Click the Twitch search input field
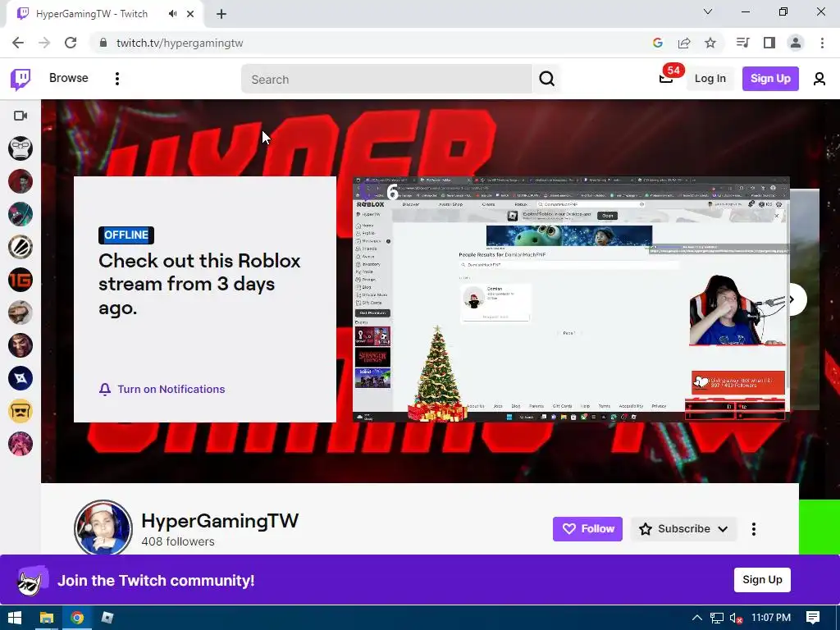The height and width of the screenshot is (630, 840). coord(387,80)
